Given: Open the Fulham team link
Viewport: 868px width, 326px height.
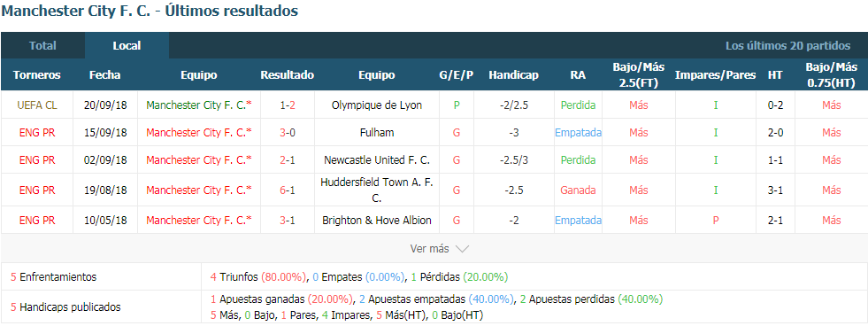Looking at the screenshot, I should pyautogui.click(x=376, y=133).
